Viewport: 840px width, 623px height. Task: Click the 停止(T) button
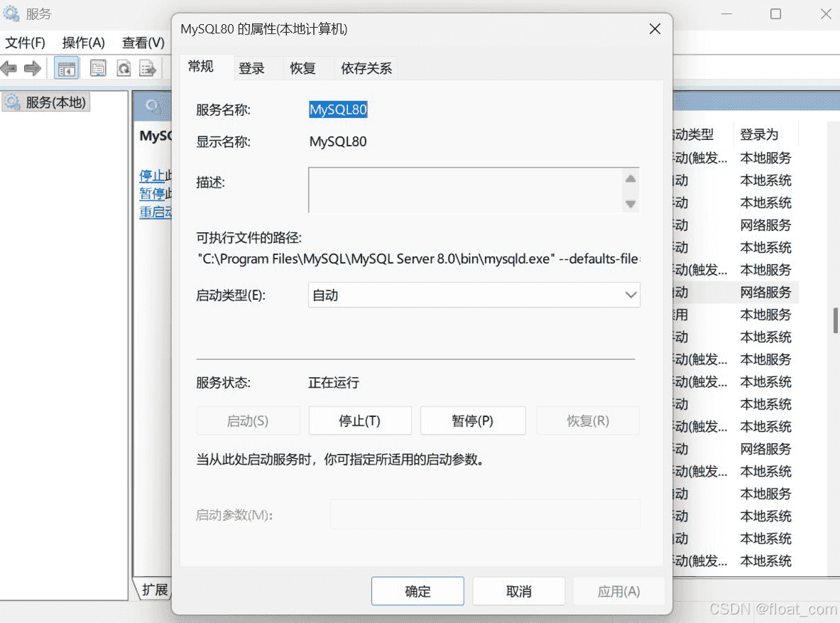[359, 421]
